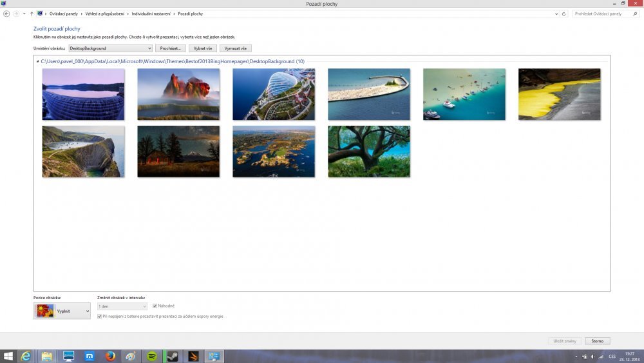Open Spotify from taskbar
The image size is (644, 363).
tap(152, 356)
